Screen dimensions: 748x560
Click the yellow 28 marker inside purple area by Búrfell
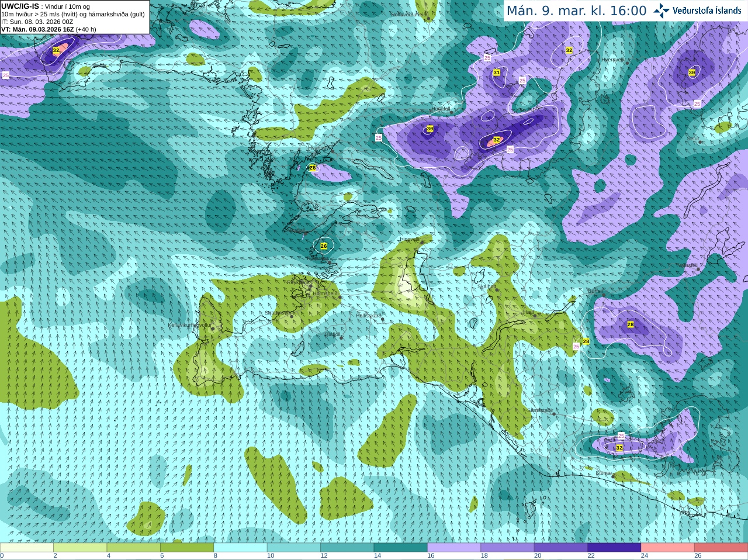[x=631, y=324]
